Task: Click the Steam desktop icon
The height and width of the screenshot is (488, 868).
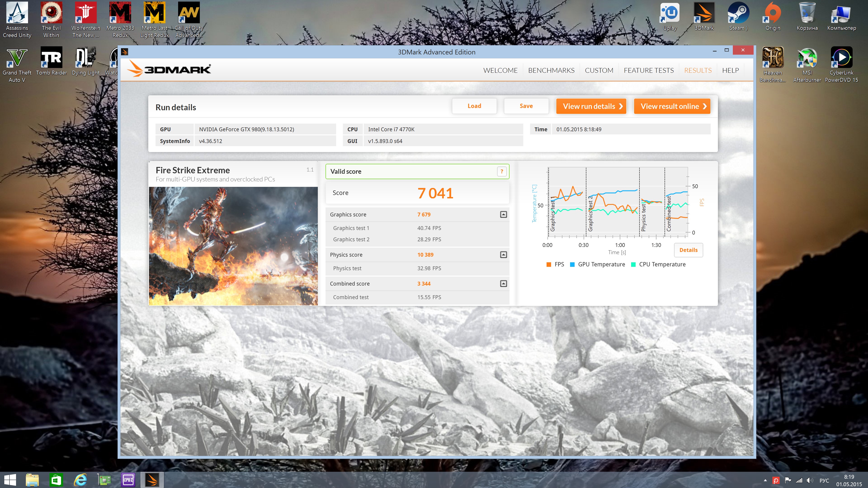Action: pos(738,14)
